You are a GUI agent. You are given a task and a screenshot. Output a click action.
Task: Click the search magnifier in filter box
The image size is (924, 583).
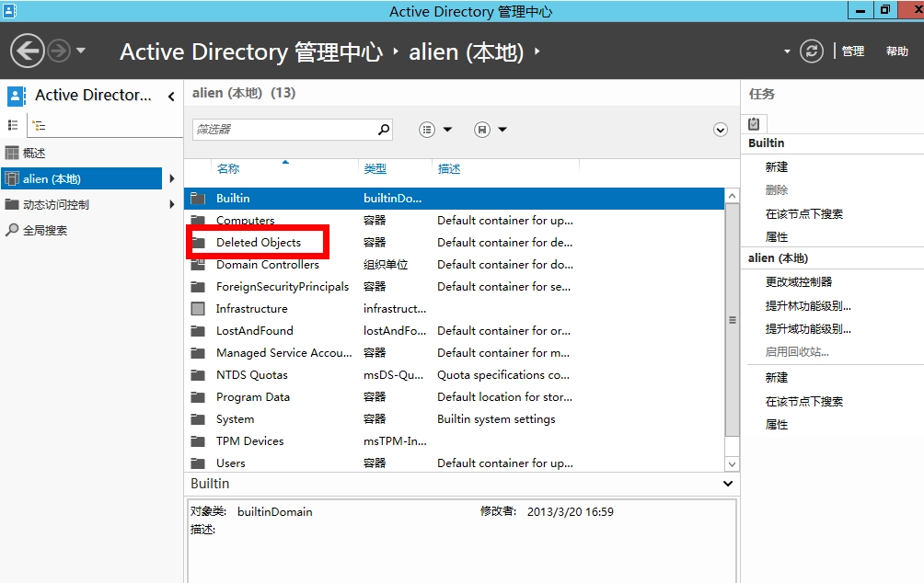[x=384, y=130]
